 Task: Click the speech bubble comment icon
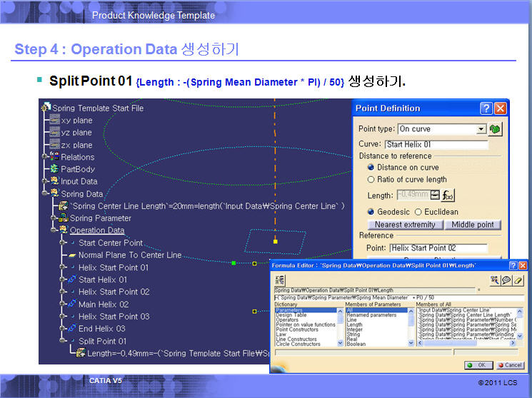coord(506,280)
